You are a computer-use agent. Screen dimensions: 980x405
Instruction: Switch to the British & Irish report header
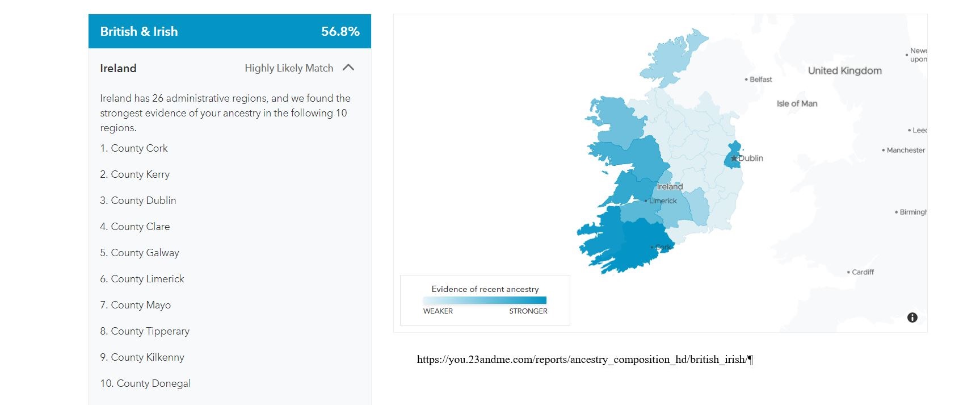pos(140,31)
